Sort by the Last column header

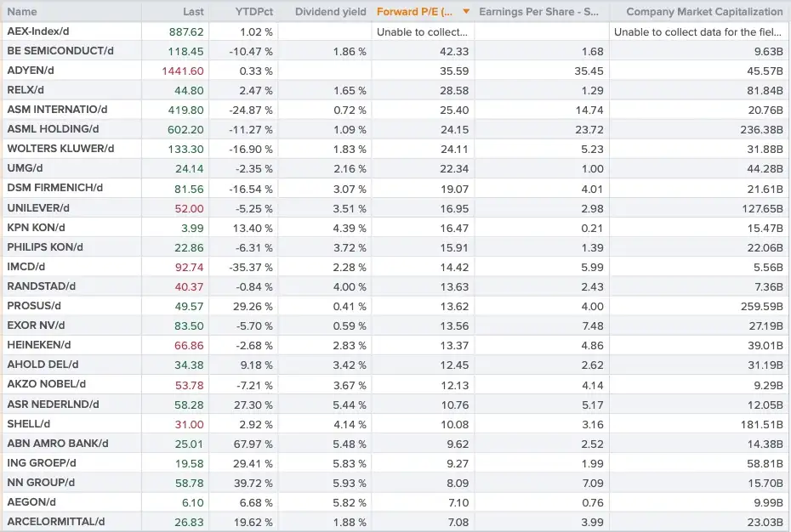193,12
